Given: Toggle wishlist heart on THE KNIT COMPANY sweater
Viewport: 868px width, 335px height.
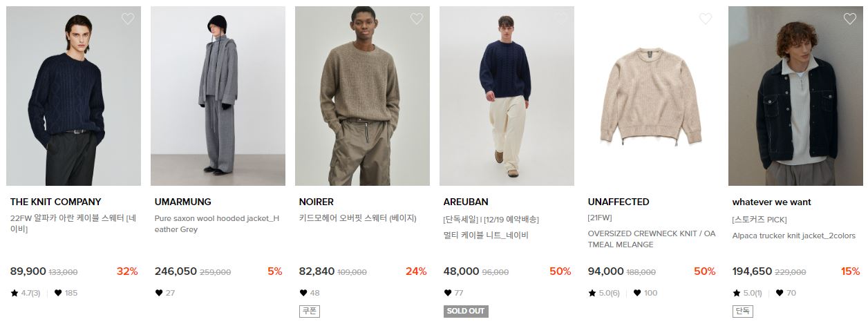Looking at the screenshot, I should 128,19.
